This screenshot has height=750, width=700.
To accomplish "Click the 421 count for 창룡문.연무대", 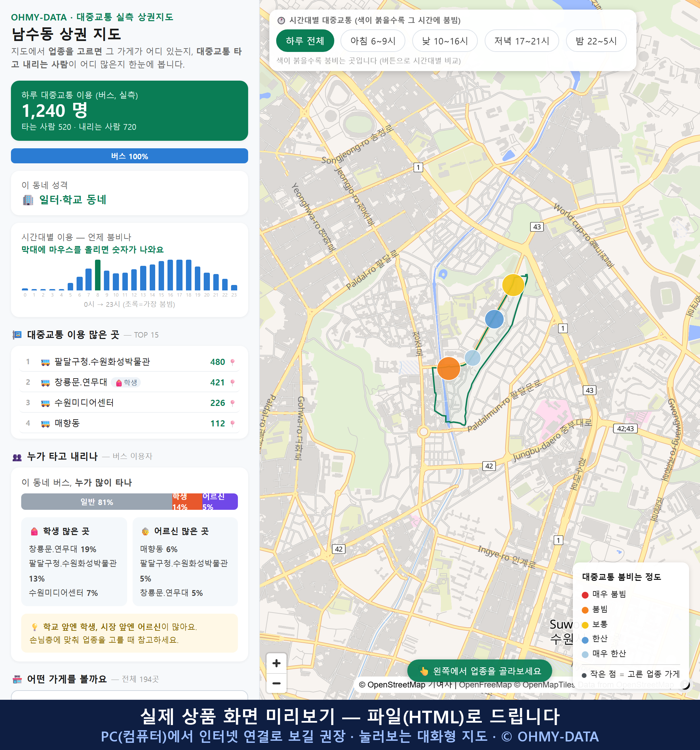I will point(217,383).
